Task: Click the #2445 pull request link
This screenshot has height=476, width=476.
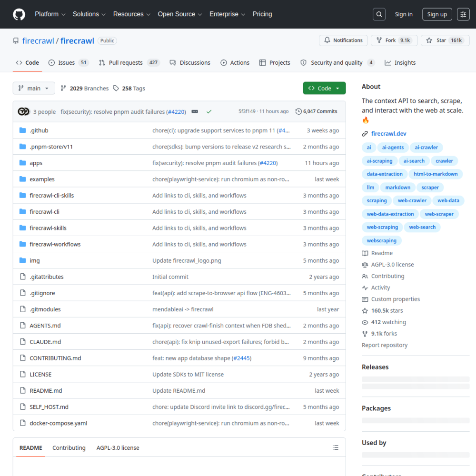Action: point(241,358)
